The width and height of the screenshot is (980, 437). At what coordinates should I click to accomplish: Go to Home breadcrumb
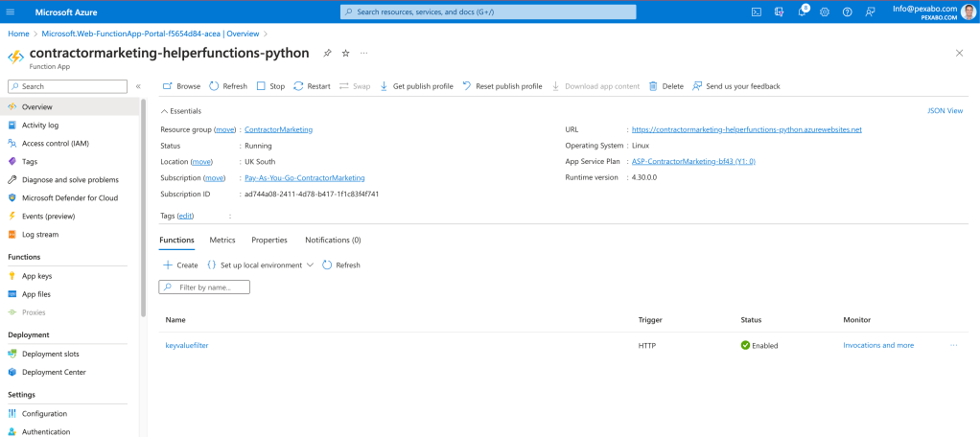[x=18, y=34]
